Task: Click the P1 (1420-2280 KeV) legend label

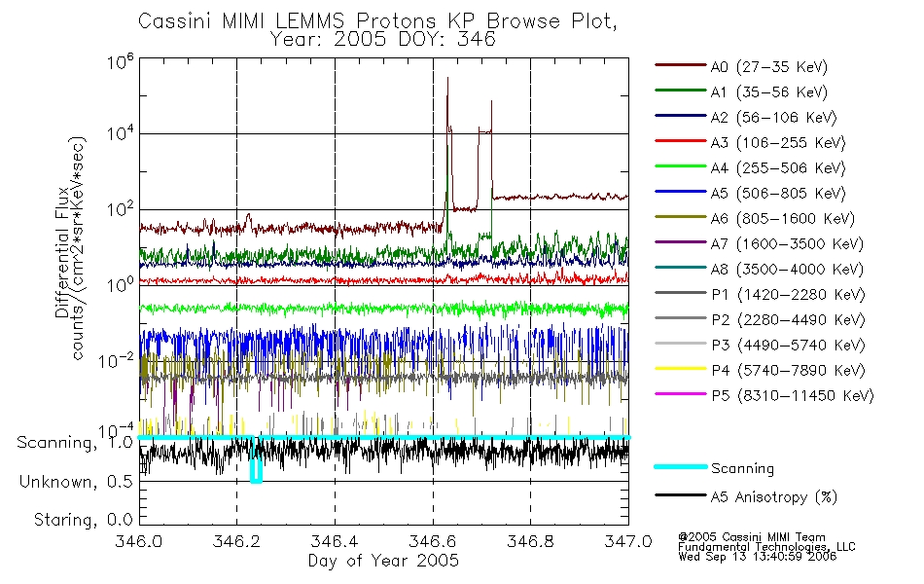Action: [788, 295]
